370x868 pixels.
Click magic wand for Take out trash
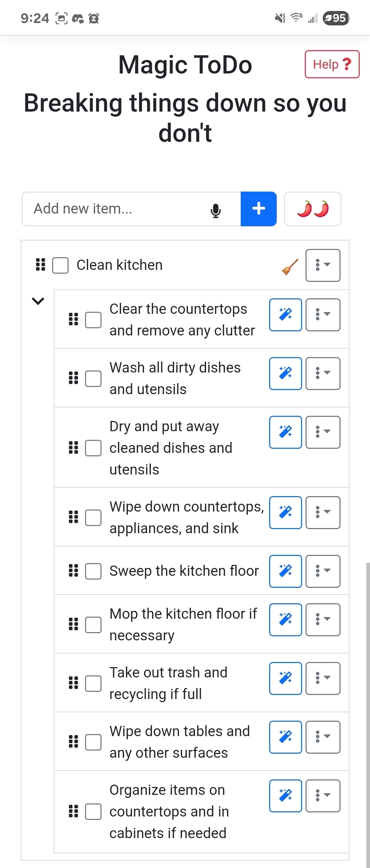pos(285,678)
